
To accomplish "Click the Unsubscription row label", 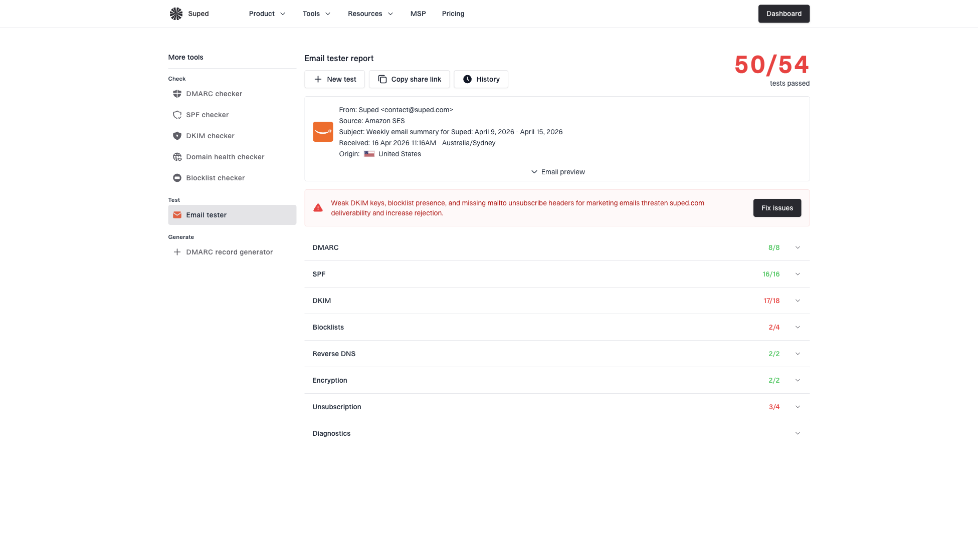I will (337, 407).
